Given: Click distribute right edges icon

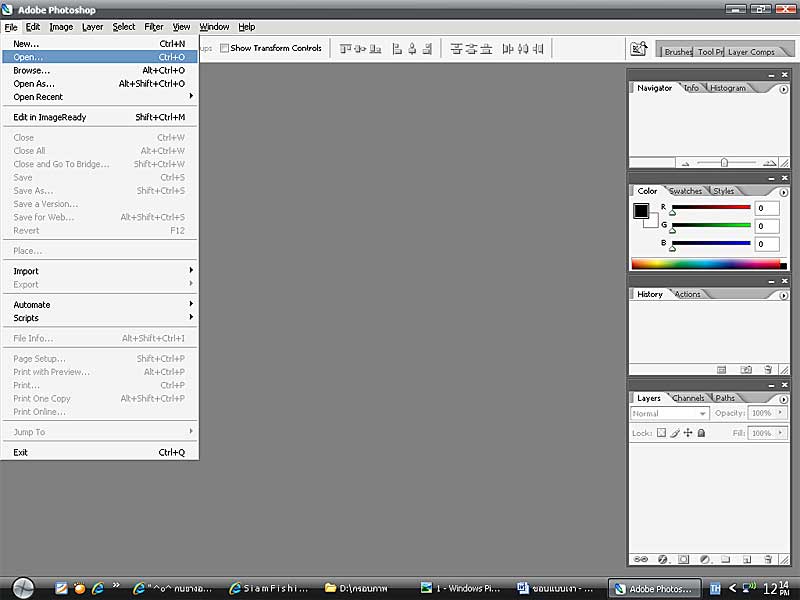Looking at the screenshot, I should (538, 48).
